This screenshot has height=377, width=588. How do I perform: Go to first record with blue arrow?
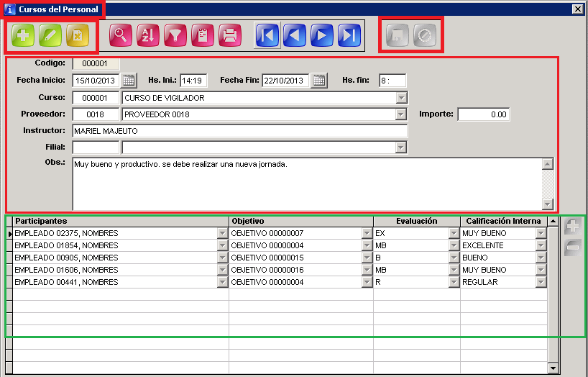(x=267, y=35)
